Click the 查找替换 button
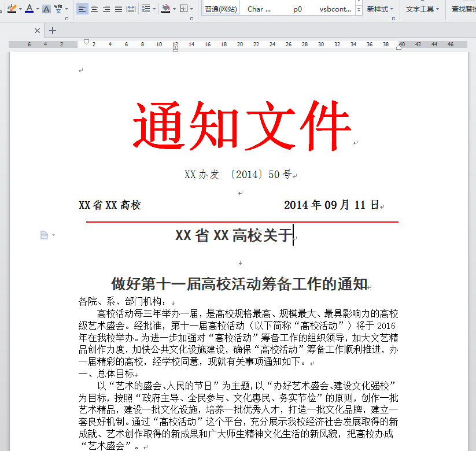Viewport: 476px width, 451px height. pyautogui.click(x=463, y=9)
